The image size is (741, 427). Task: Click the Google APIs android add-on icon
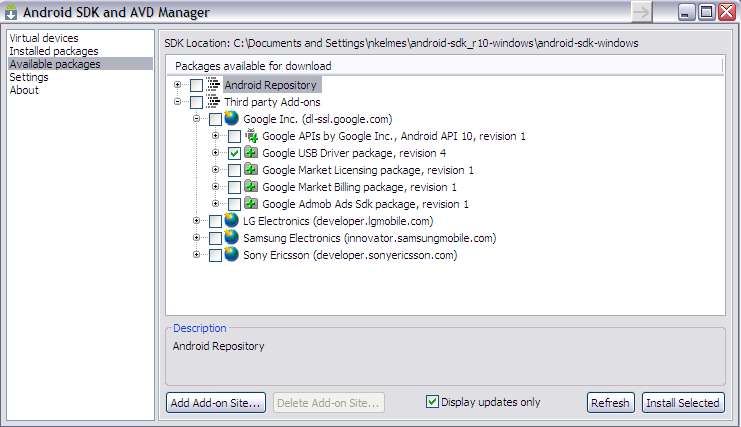pos(251,136)
